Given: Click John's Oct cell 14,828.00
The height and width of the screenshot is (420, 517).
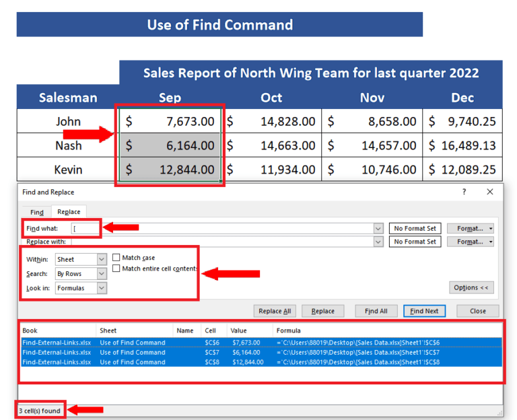Looking at the screenshot, I should click(x=272, y=121).
